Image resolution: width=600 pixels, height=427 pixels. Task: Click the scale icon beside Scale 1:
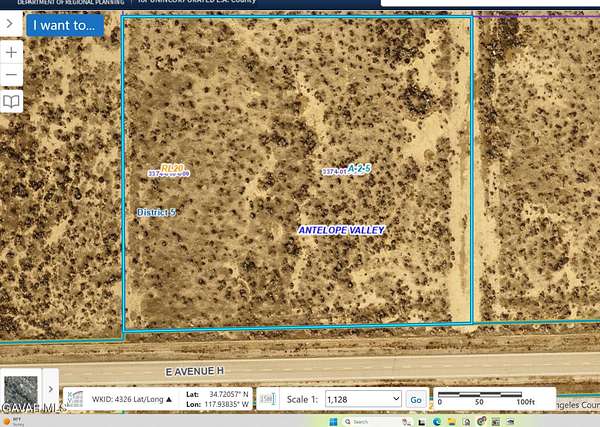click(x=268, y=399)
